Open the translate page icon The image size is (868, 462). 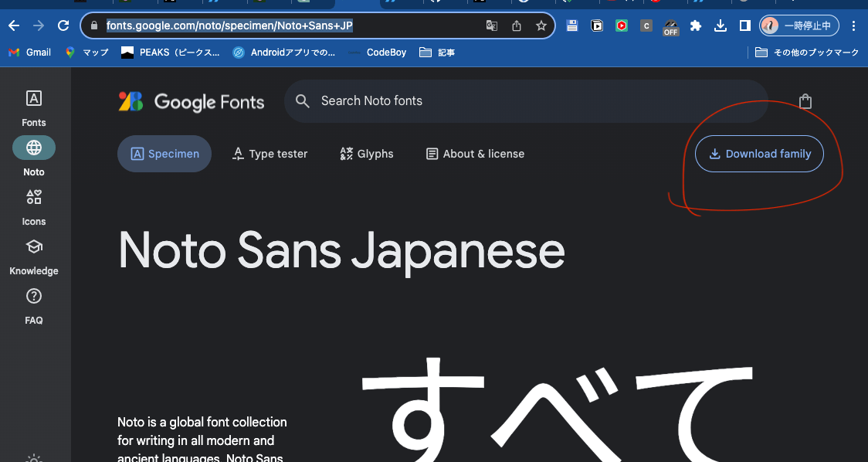pos(491,25)
